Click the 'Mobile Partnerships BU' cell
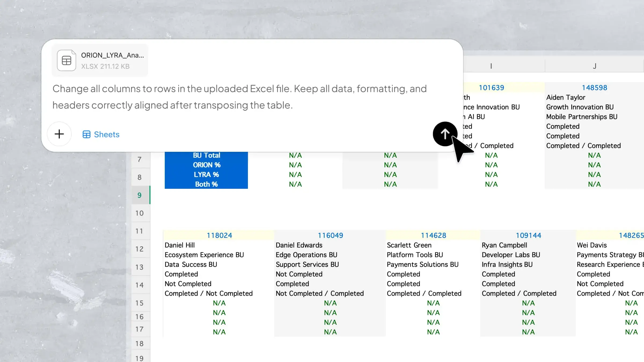The image size is (644, 362). (582, 117)
